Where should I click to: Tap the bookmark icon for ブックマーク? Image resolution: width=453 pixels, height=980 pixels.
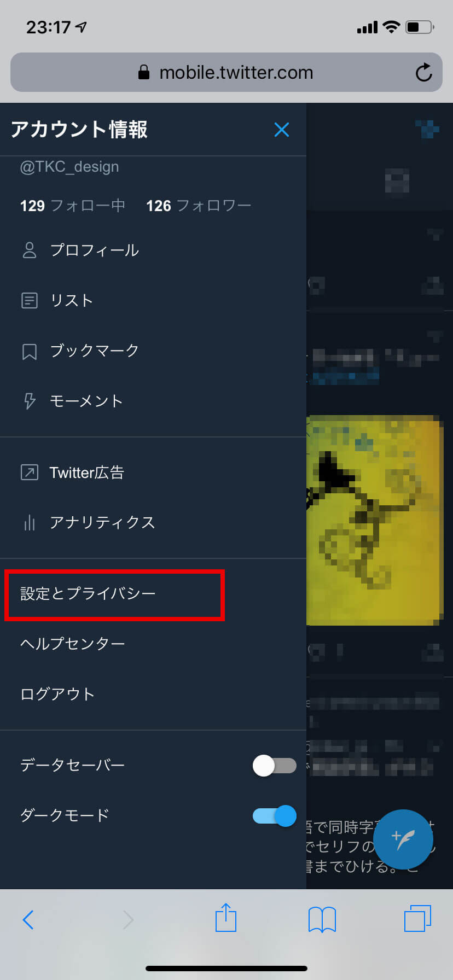pos(29,351)
